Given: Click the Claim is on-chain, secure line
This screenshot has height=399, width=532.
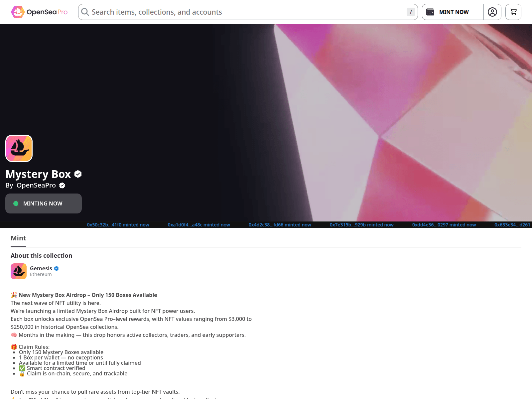Looking at the screenshot, I should [73, 373].
